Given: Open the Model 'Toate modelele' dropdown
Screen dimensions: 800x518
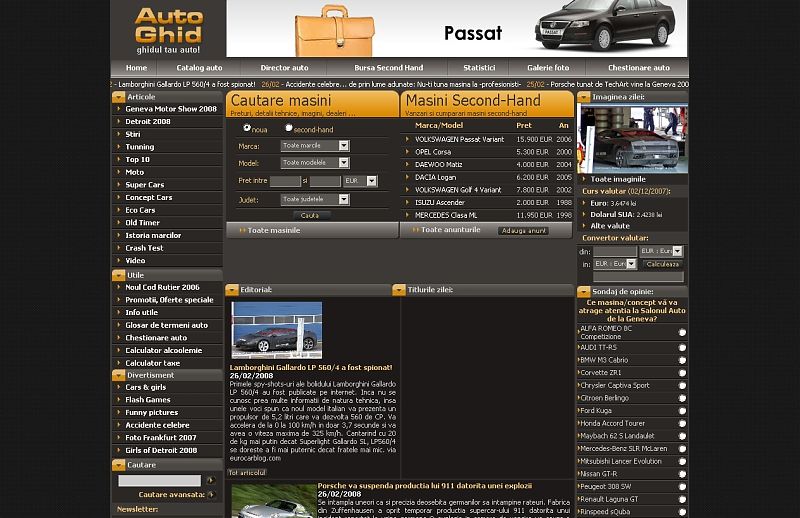Looking at the screenshot, I should coord(315,163).
